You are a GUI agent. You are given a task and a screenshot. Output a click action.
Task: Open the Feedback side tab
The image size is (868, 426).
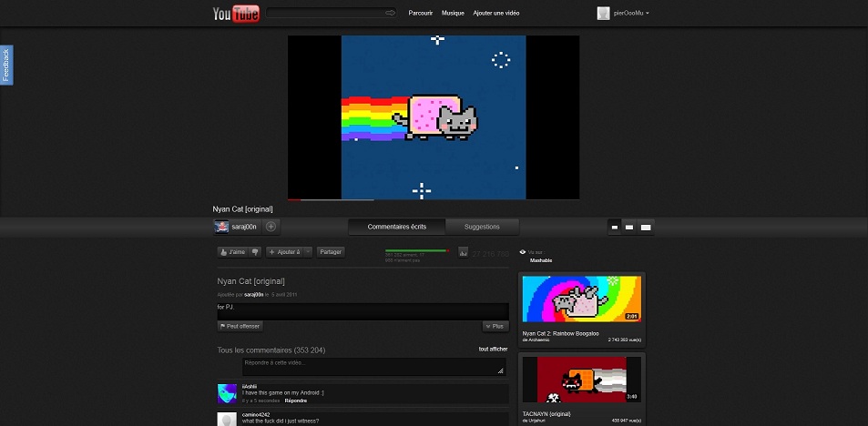[6, 65]
